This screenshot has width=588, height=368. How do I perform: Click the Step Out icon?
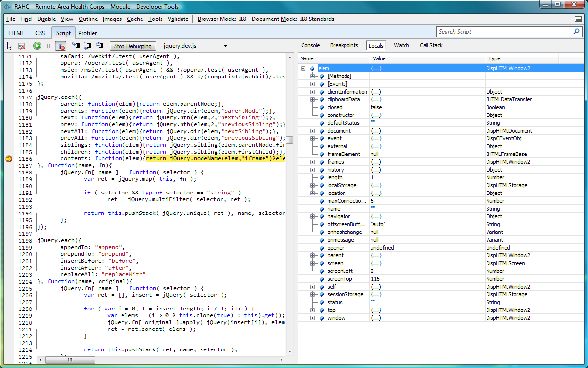coord(100,45)
